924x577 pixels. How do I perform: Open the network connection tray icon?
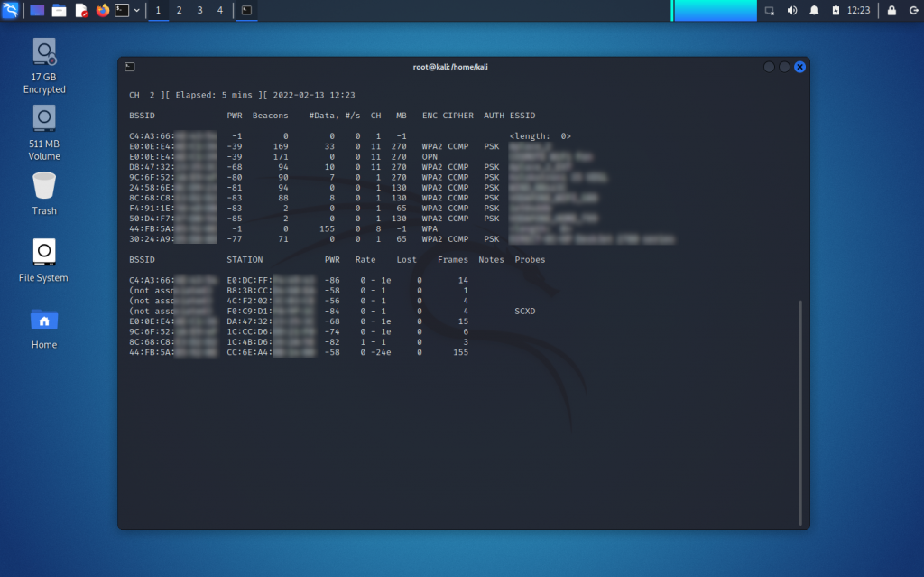pos(770,11)
